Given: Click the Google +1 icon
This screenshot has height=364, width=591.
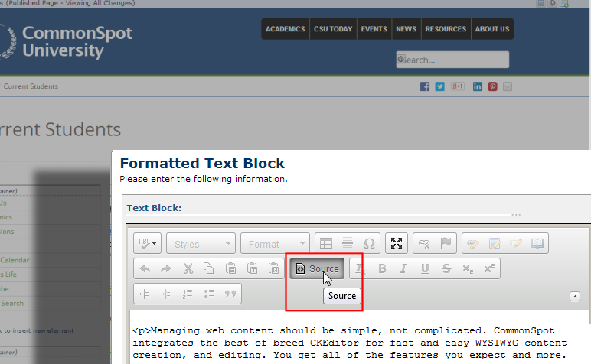Looking at the screenshot, I should 458,86.
